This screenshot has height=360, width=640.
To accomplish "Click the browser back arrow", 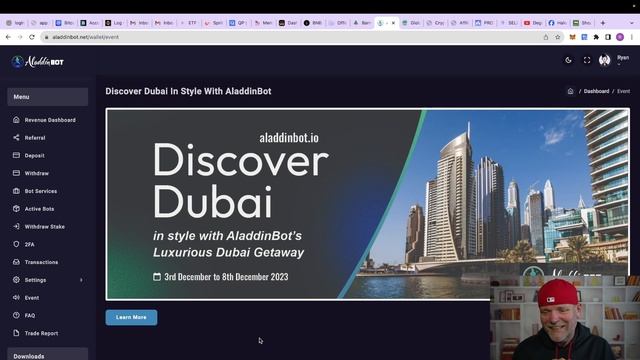I will [8, 37].
